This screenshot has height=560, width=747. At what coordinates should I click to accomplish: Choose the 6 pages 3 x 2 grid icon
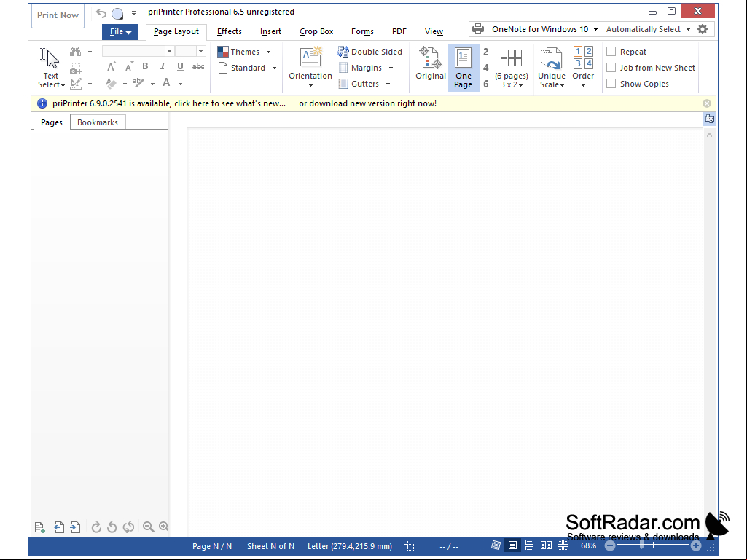click(511, 58)
